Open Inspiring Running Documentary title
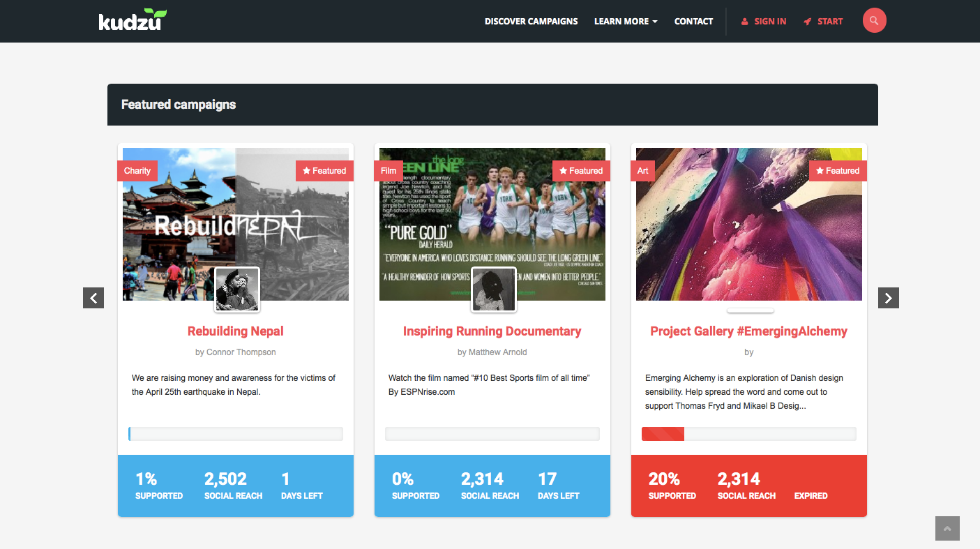Viewport: 980px width, 549px height. tap(492, 331)
